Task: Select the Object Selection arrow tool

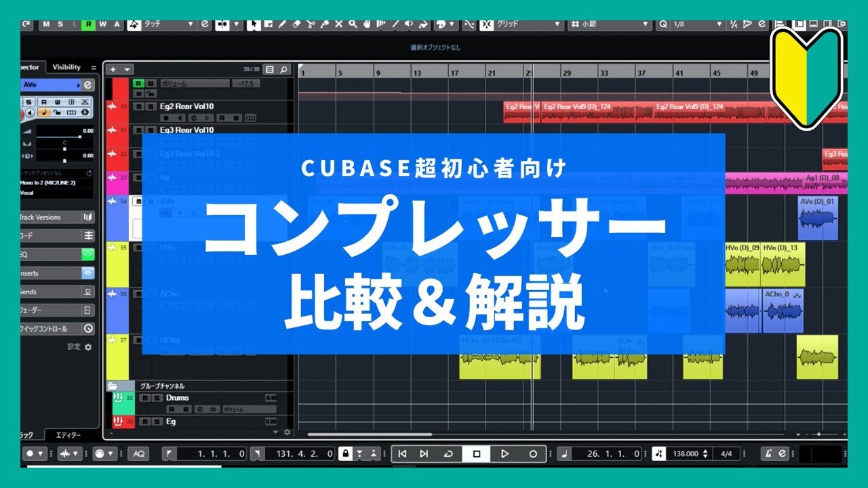Action: (254, 24)
